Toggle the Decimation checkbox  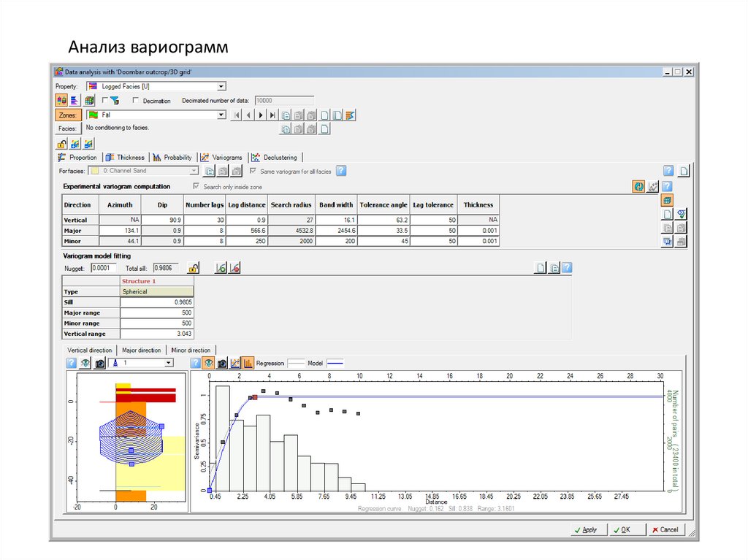135,100
